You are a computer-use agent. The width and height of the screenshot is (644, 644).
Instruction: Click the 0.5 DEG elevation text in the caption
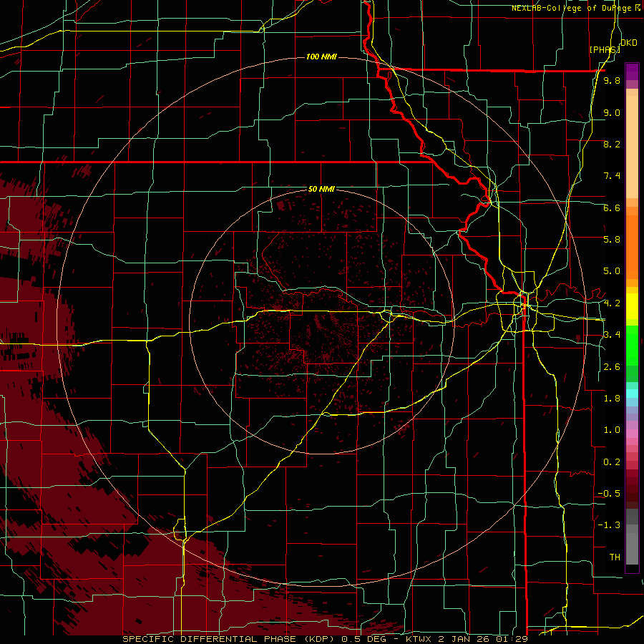(x=363, y=639)
